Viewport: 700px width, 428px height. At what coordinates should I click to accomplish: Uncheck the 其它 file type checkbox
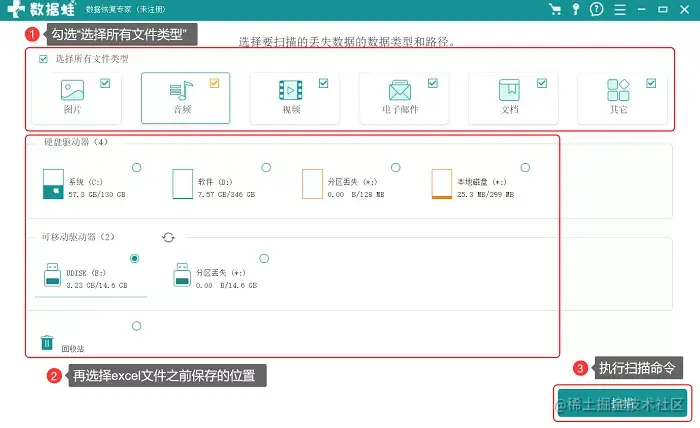click(x=651, y=83)
